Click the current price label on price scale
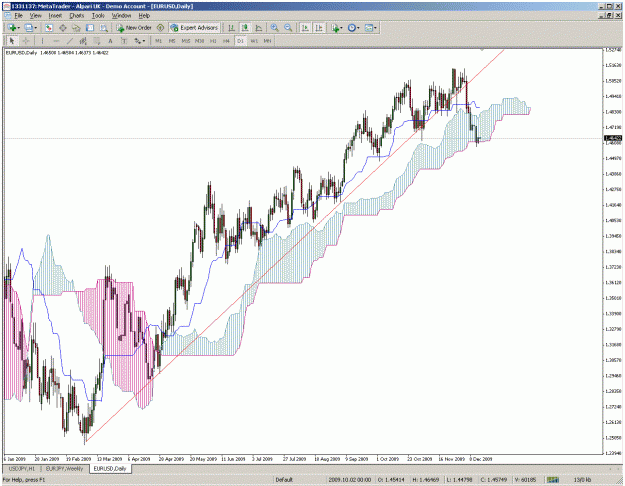This screenshot has height=486, width=625. (613, 138)
